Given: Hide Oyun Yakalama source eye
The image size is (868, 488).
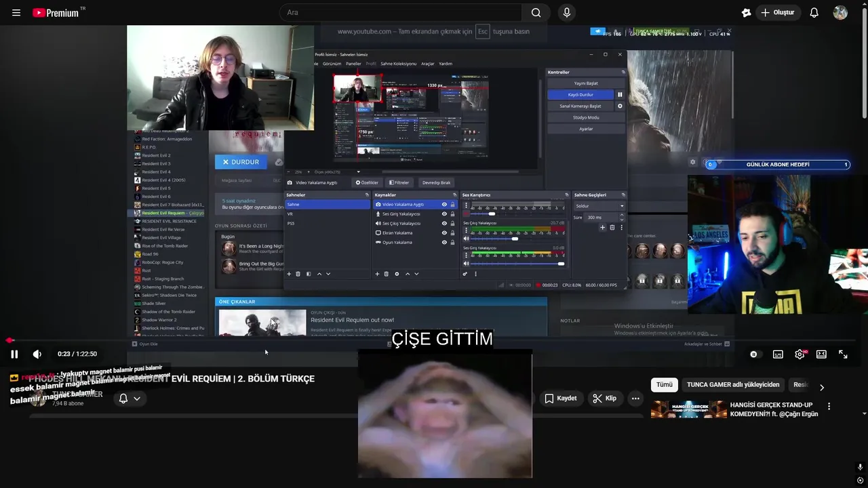Looking at the screenshot, I should [444, 242].
